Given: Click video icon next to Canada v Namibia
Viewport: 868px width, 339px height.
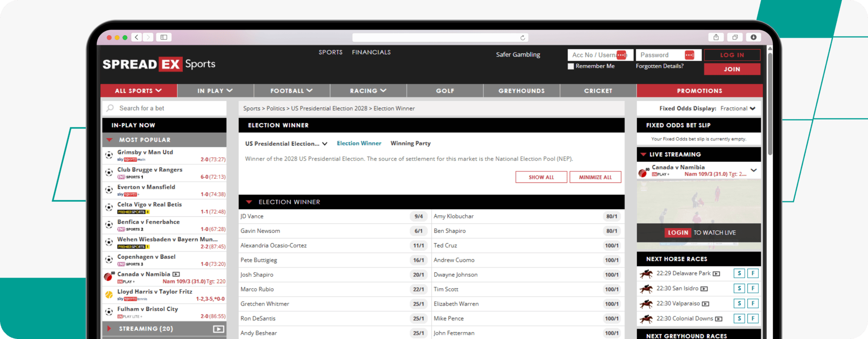Looking at the screenshot, I should point(176,274).
